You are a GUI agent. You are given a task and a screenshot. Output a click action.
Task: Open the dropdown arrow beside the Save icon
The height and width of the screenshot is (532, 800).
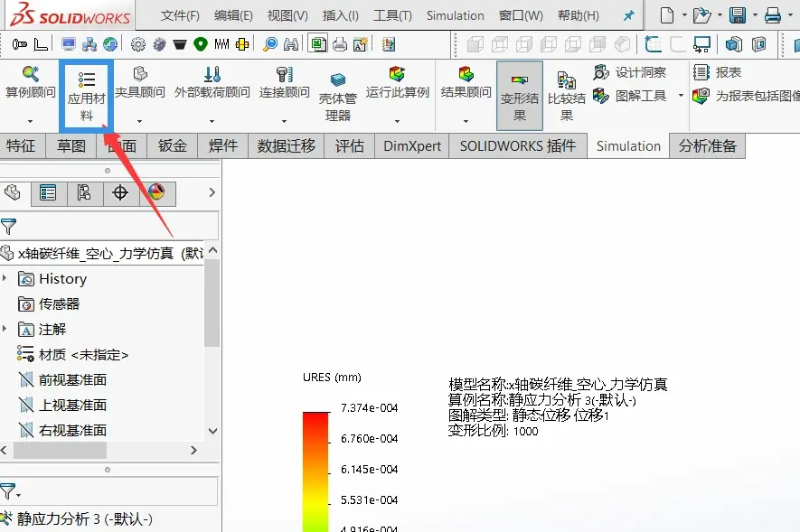coord(755,15)
